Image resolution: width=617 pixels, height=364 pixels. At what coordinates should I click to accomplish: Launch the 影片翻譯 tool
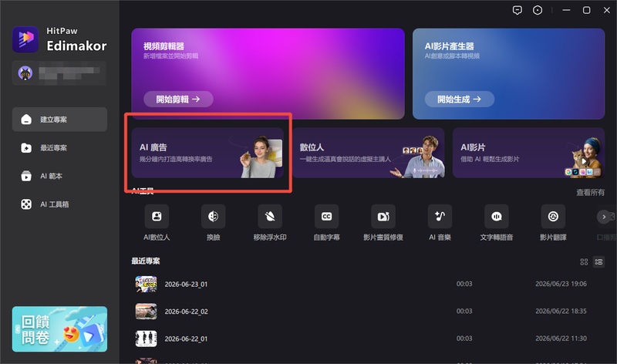coord(553,217)
